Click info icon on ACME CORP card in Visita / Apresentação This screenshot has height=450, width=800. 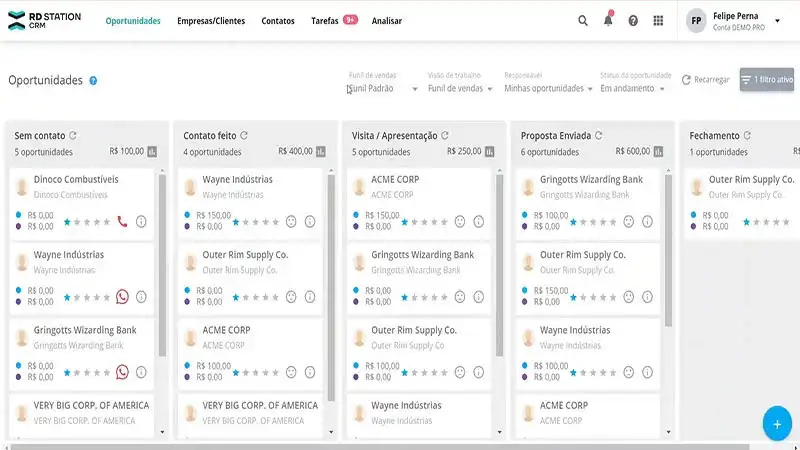(479, 221)
